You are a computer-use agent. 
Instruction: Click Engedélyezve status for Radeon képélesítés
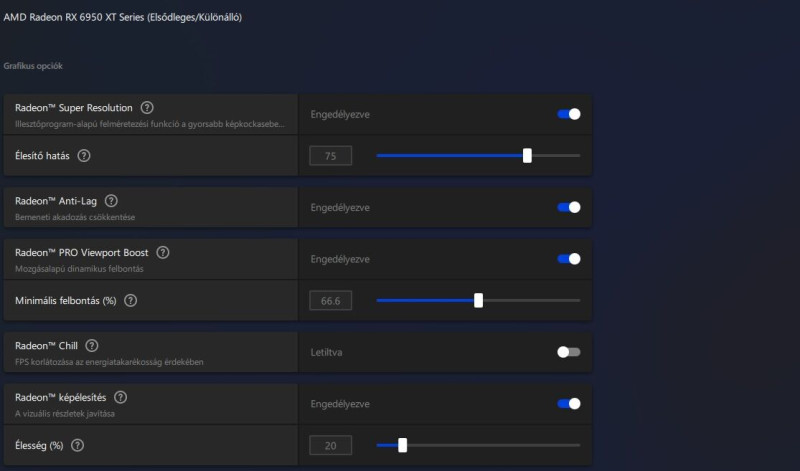click(340, 404)
